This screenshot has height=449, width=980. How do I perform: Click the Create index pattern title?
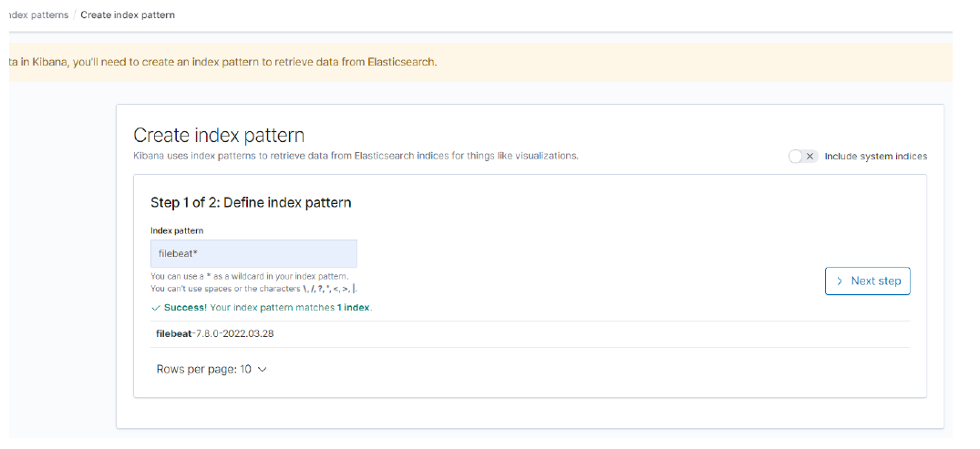(219, 136)
